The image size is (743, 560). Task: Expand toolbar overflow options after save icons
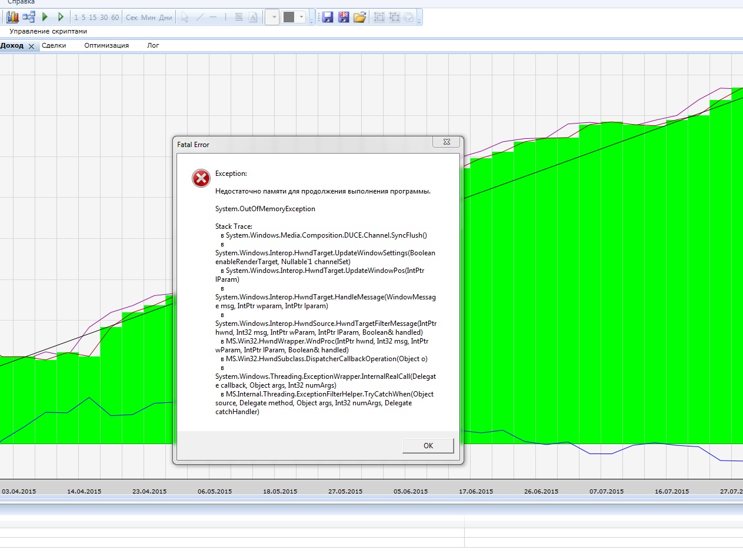pos(419,20)
